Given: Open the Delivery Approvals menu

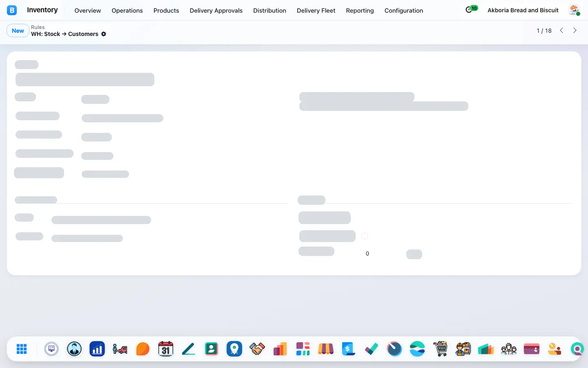Looking at the screenshot, I should click(x=216, y=10).
